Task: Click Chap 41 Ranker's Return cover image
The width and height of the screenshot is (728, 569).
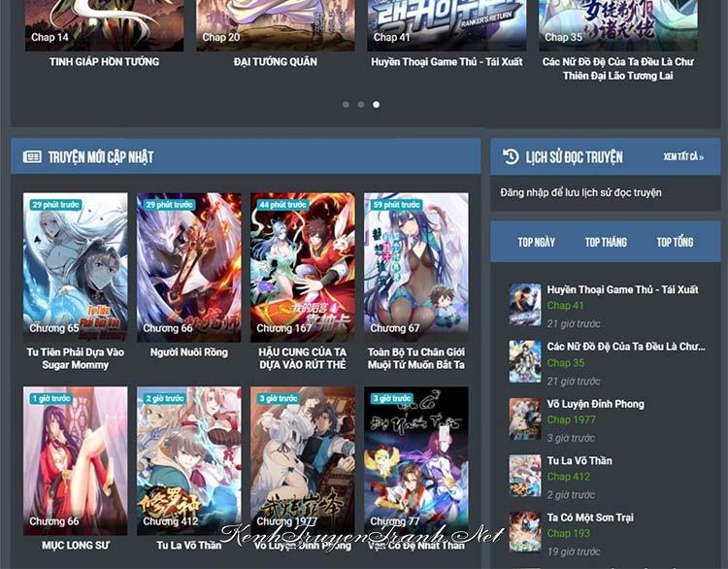Action: (447, 25)
